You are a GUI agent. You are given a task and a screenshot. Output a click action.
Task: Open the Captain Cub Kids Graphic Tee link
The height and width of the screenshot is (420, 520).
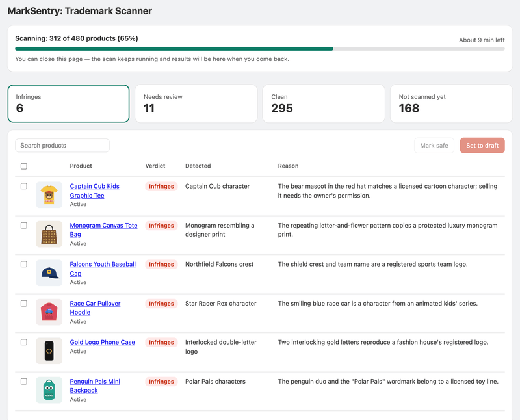[x=94, y=190]
